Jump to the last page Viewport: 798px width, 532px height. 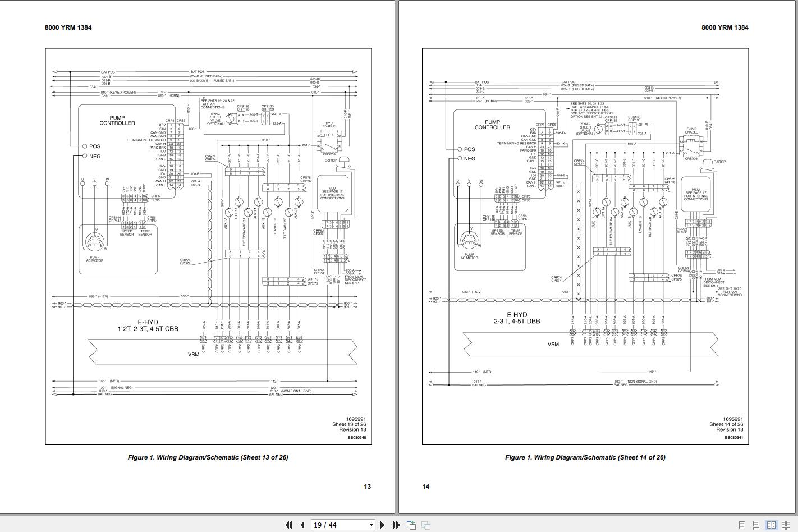click(396, 525)
